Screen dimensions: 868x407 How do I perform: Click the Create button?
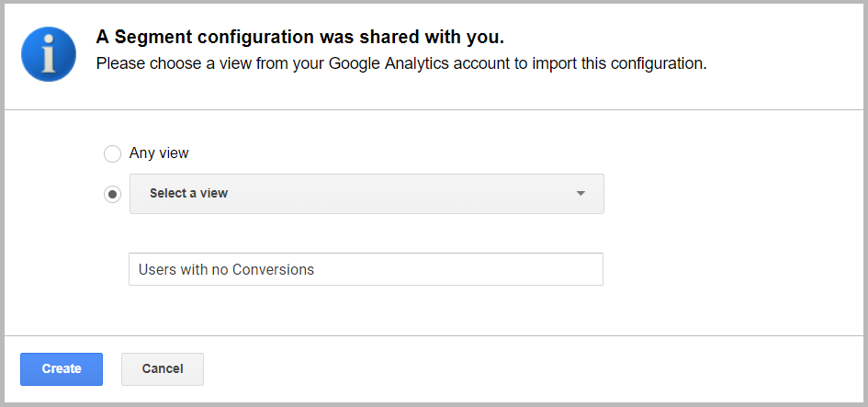62,368
